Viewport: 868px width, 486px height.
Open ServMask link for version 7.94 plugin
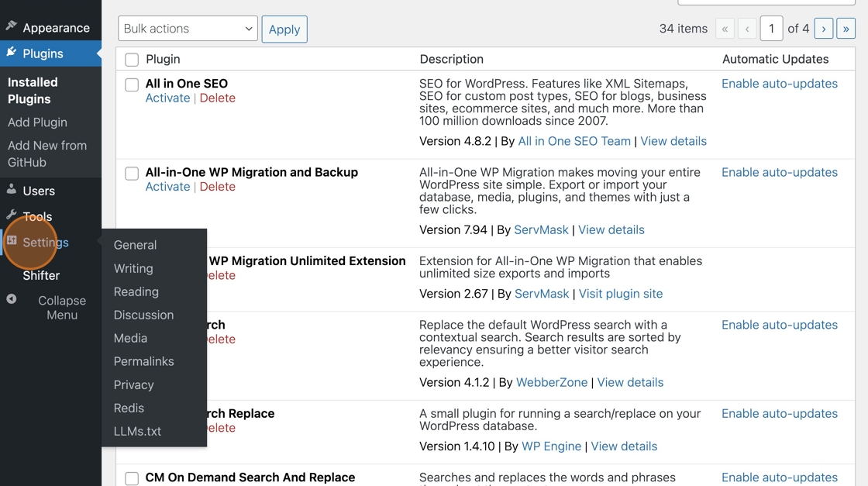point(541,229)
